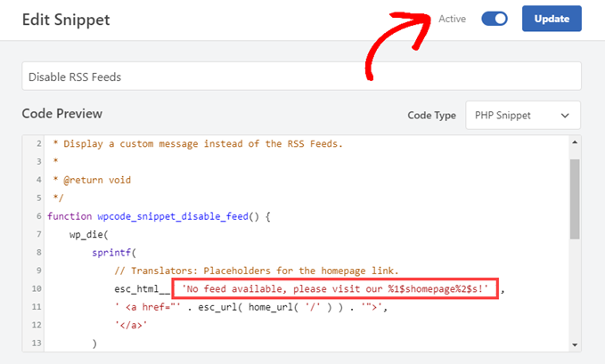Image resolution: width=605 pixels, height=364 pixels.
Task: Click the Code Type label
Action: click(431, 116)
